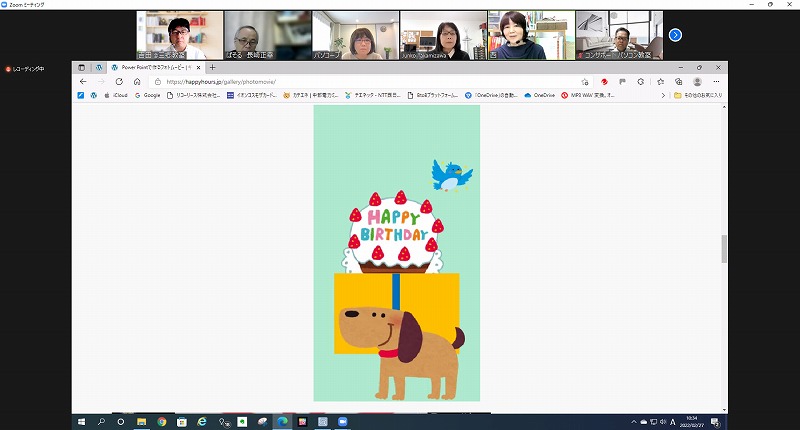
Task: Open the MP3 WAV converter bookmark
Action: pyautogui.click(x=588, y=95)
